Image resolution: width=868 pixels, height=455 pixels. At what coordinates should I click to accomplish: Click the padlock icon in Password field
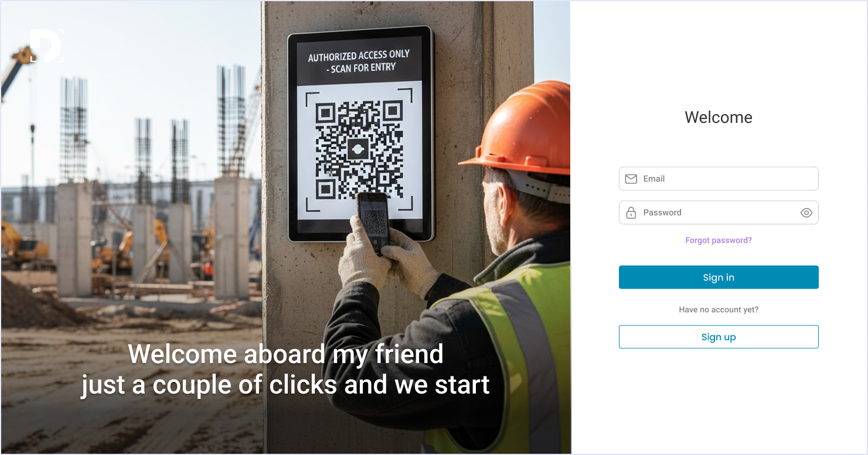point(631,213)
